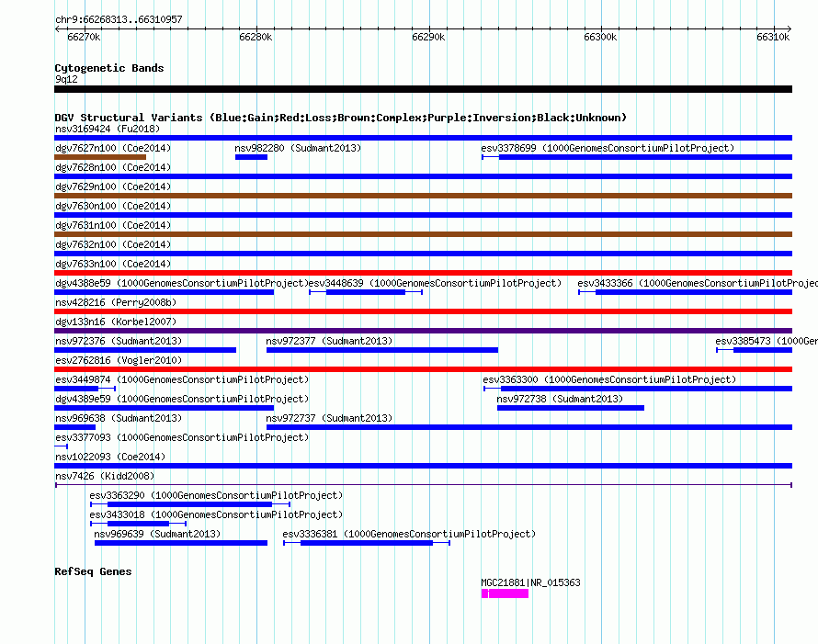Click the esv3385473 variant label
818x644 pixels.
[x=767, y=341]
